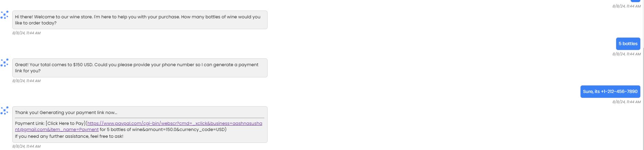The height and width of the screenshot is (150, 644).
Task: Click the 'If you need any further assistance' line
Action: pyautogui.click(x=69, y=136)
